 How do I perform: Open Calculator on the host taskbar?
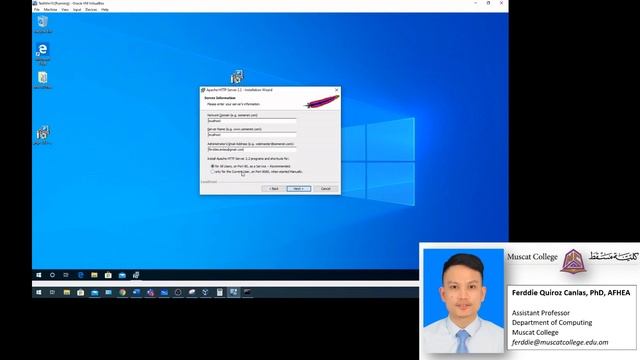pyautogui.click(x=220, y=292)
